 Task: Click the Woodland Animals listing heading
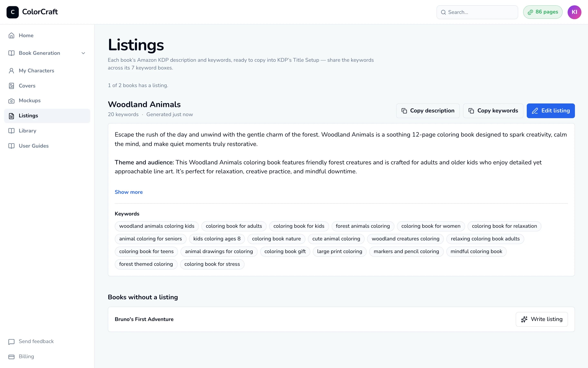point(144,104)
